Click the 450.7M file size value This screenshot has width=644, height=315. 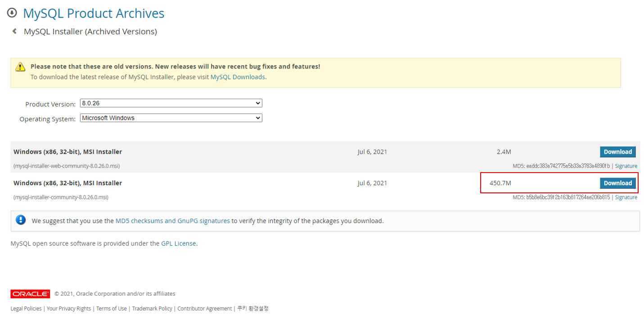point(500,183)
